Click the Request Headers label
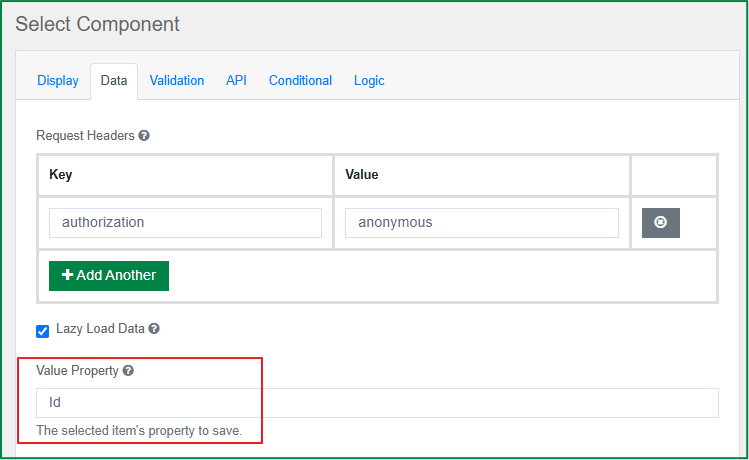Viewport: 749px width, 460px height. coord(86,136)
